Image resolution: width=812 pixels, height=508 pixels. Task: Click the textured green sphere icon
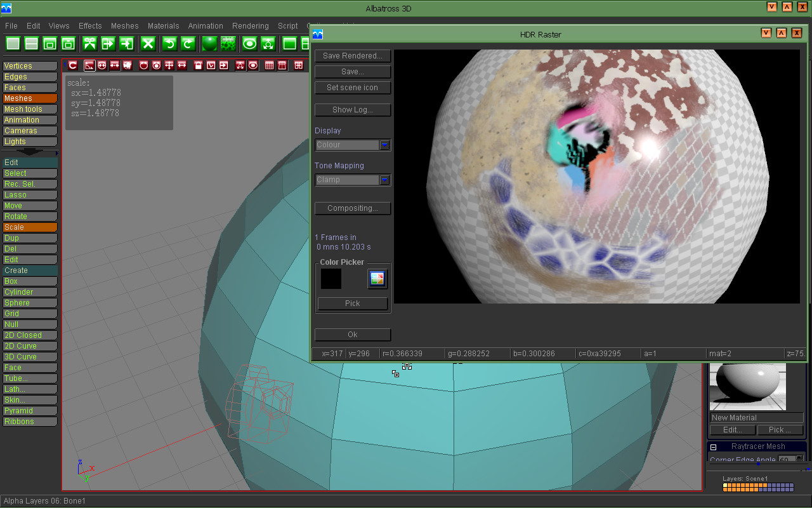[x=228, y=43]
